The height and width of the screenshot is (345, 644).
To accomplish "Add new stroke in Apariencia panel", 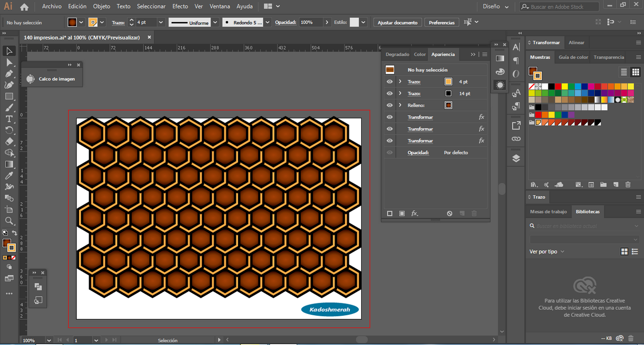I will tap(389, 214).
